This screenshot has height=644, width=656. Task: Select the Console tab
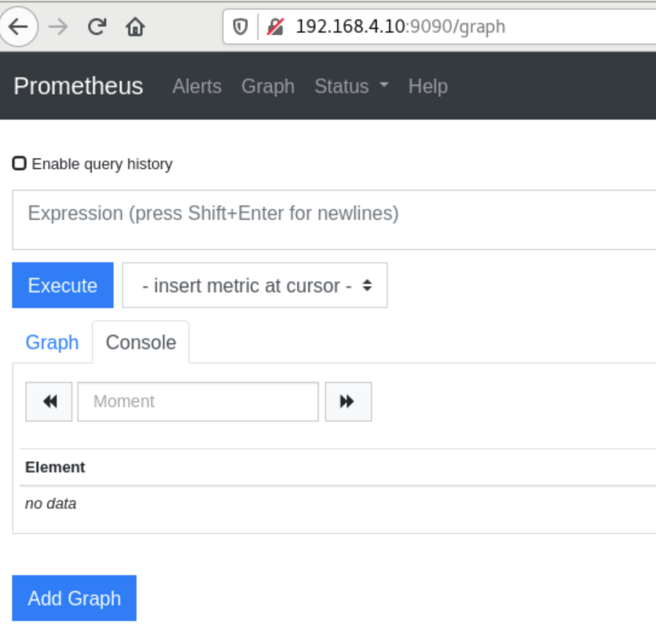coord(141,343)
